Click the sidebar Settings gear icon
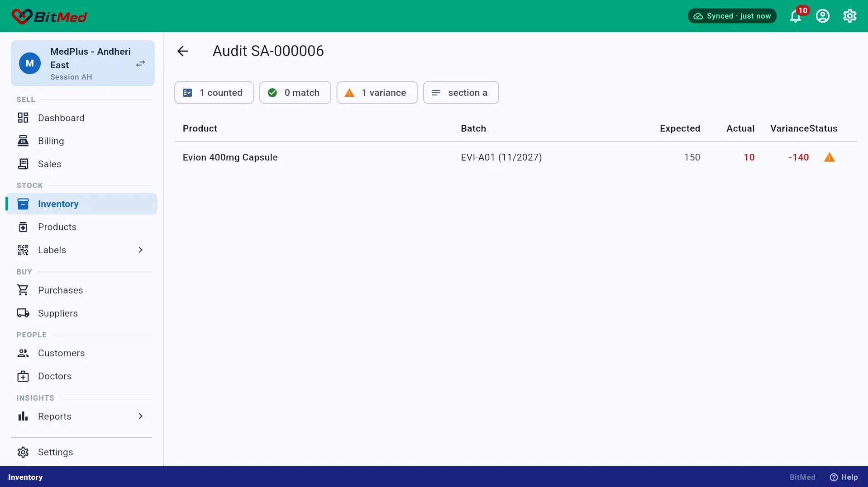 click(23, 452)
